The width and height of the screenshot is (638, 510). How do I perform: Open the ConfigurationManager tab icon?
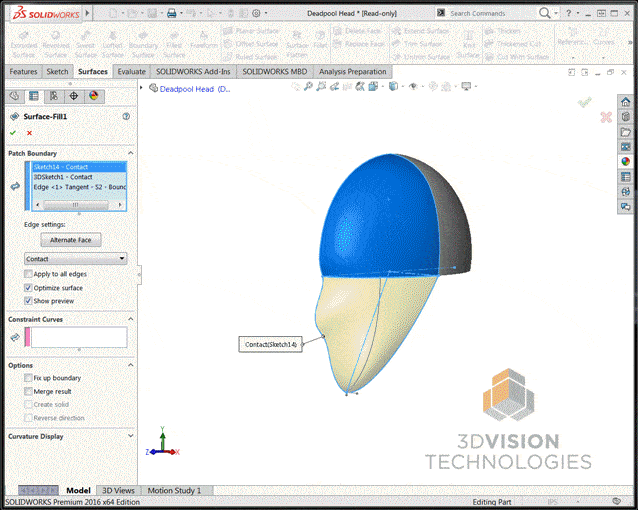pos(54,96)
